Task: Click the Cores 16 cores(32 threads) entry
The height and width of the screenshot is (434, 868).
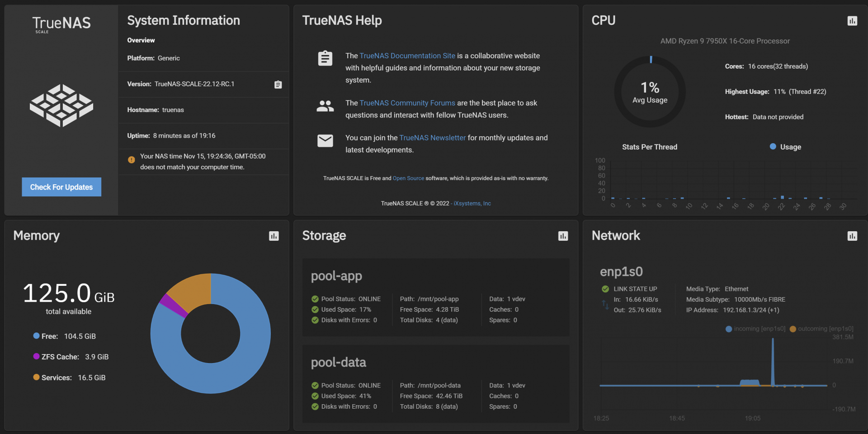Action: pos(766,66)
